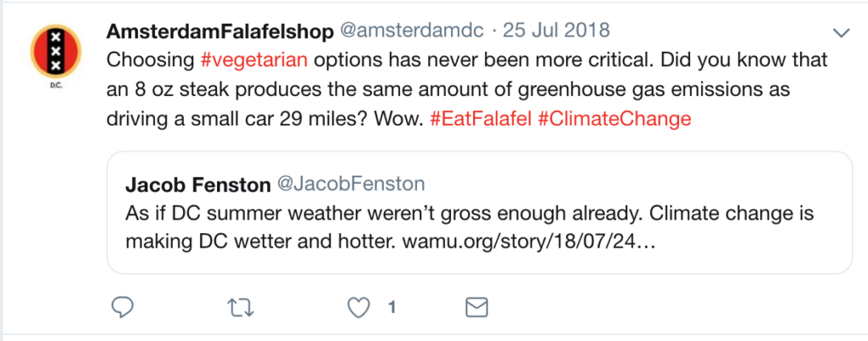Image resolution: width=868 pixels, height=341 pixels.
Task: View tweet permalink dated 25 Jul 2018
Action: pos(556,31)
